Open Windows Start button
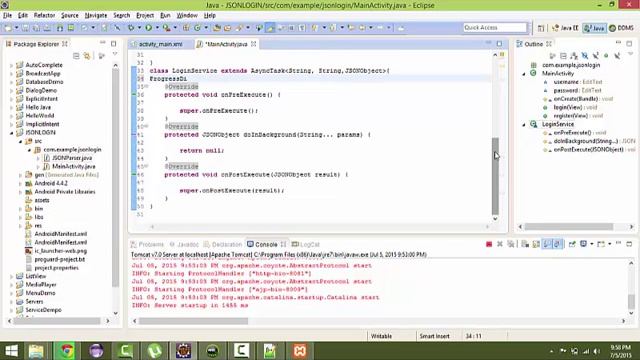Viewport: 640px width, 360px height. pos(11,351)
